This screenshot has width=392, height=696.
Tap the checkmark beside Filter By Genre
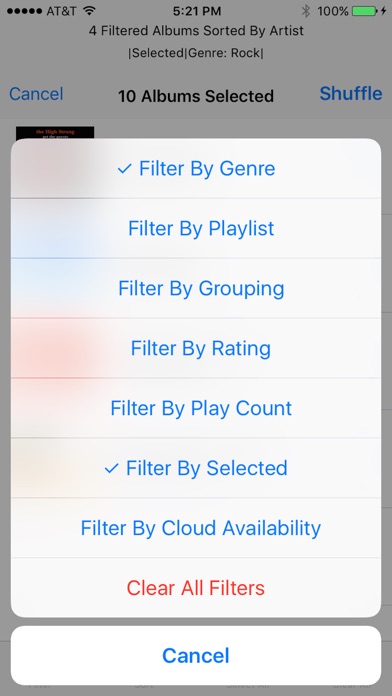(x=124, y=169)
